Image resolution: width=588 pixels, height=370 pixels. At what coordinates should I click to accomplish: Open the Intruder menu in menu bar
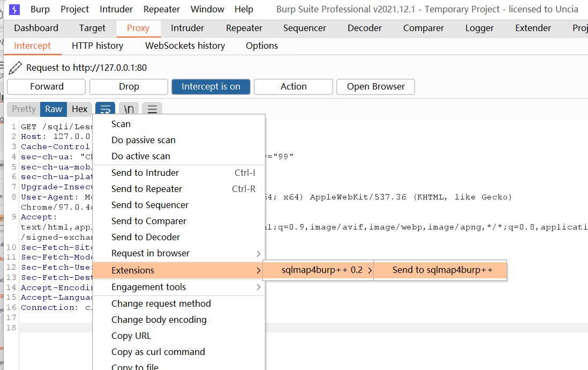tap(116, 10)
